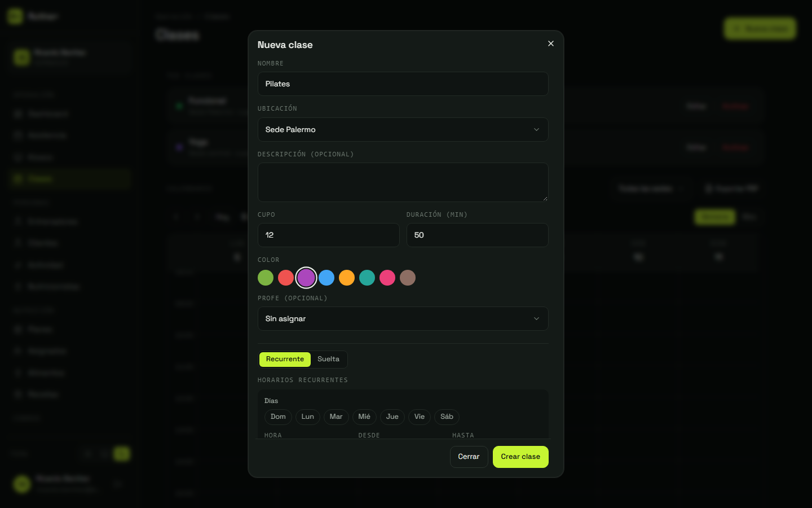Click the Cerrar button
The height and width of the screenshot is (508, 812).
pyautogui.click(x=469, y=457)
